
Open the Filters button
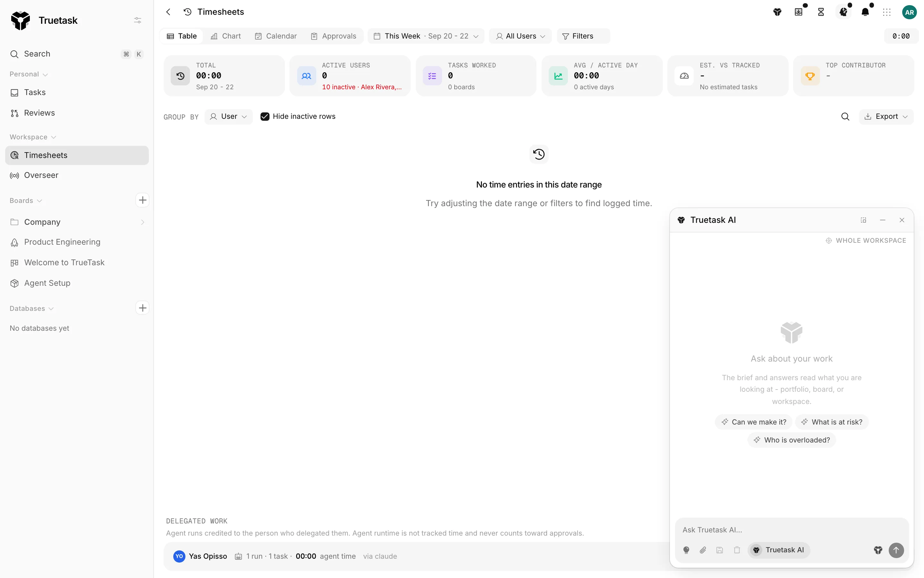[x=583, y=36]
